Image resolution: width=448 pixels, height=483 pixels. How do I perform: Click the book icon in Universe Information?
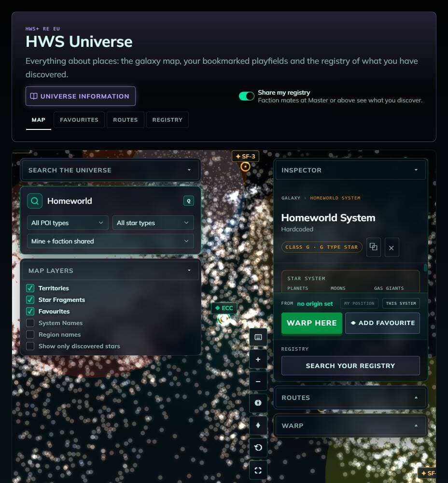(34, 96)
